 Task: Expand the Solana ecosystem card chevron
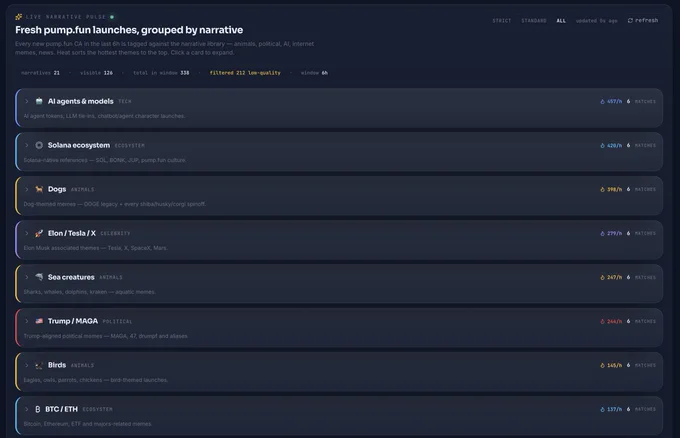click(x=26, y=145)
